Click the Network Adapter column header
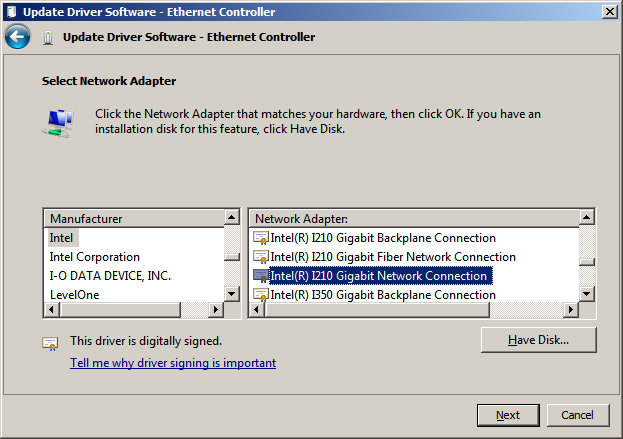Image resolution: width=623 pixels, height=439 pixels. (x=414, y=219)
